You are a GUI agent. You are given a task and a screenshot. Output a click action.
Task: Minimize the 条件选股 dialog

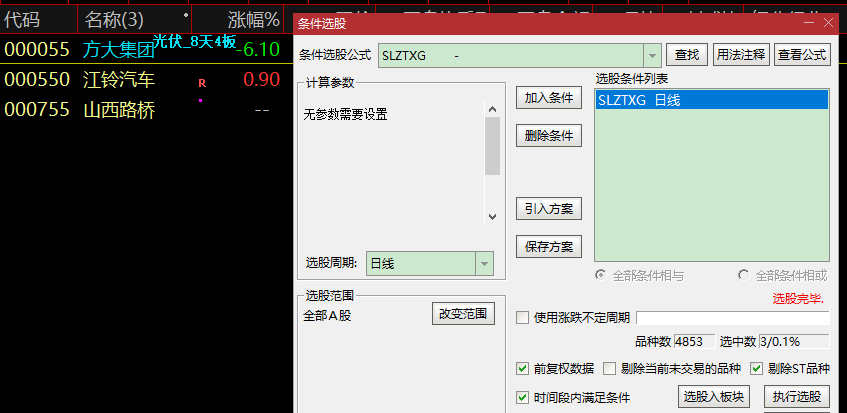pos(809,23)
